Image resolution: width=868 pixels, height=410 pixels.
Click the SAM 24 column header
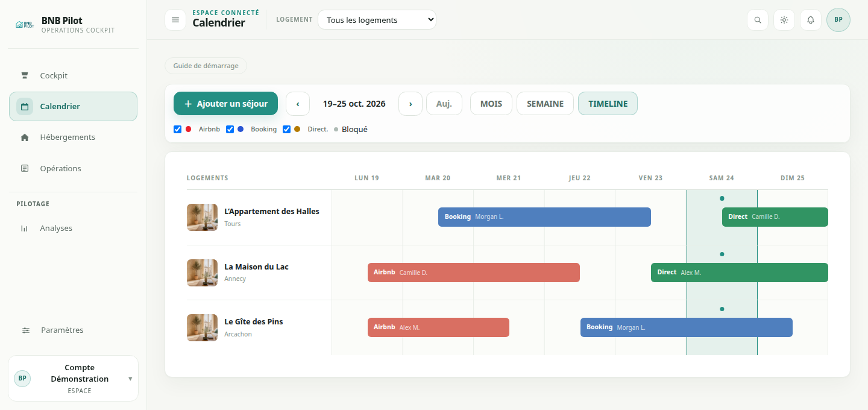(x=722, y=178)
